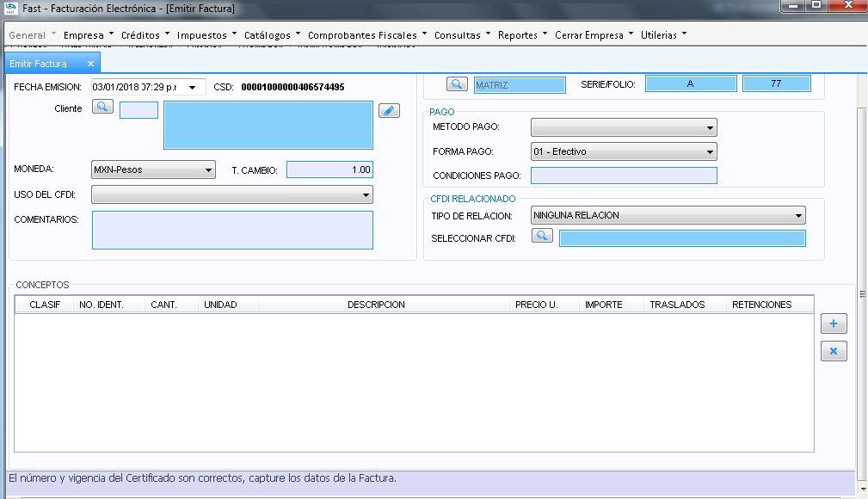The width and height of the screenshot is (868, 499).
Task: Click the SELECCIONAR CFDI field
Action: point(682,238)
